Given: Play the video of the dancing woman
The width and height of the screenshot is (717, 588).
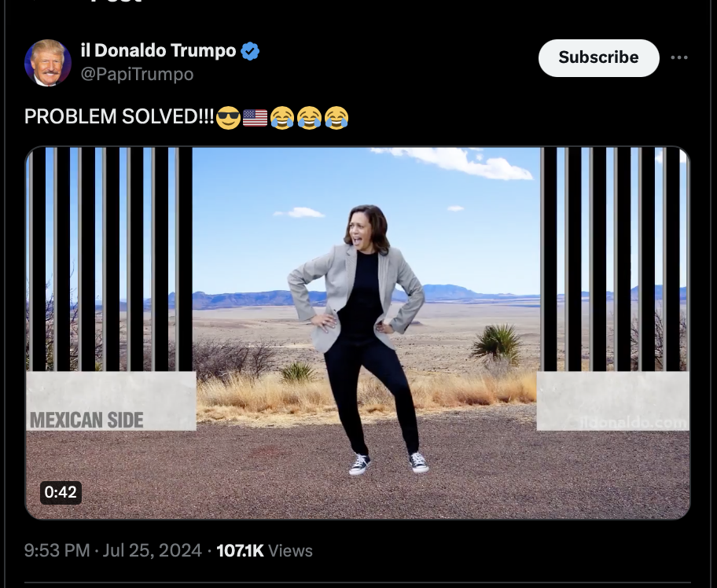Looking at the screenshot, I should coord(357,333).
